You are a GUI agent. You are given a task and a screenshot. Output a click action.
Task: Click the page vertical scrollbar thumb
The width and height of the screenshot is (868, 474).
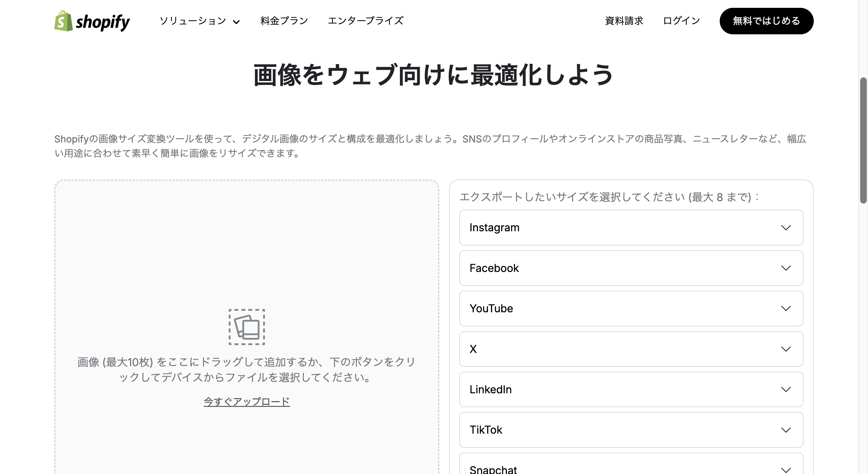863,140
